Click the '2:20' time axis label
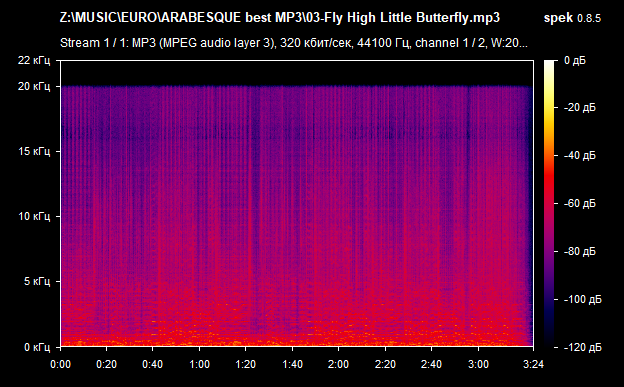This screenshot has height=387, width=624. (385, 364)
